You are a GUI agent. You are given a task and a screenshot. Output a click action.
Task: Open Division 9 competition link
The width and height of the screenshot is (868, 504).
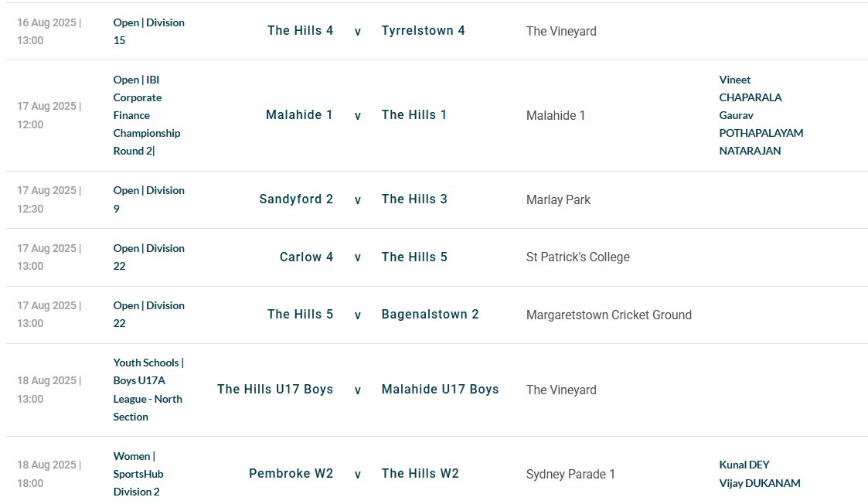[148, 199]
